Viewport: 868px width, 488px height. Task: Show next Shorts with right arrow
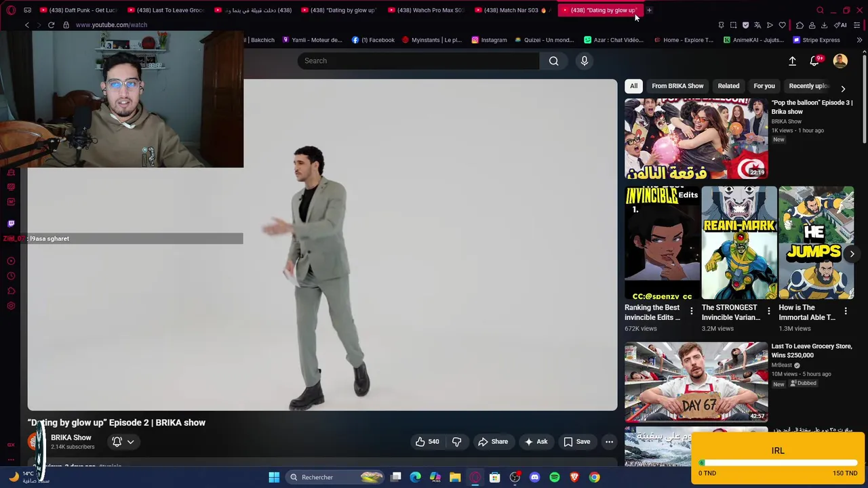pyautogui.click(x=852, y=253)
